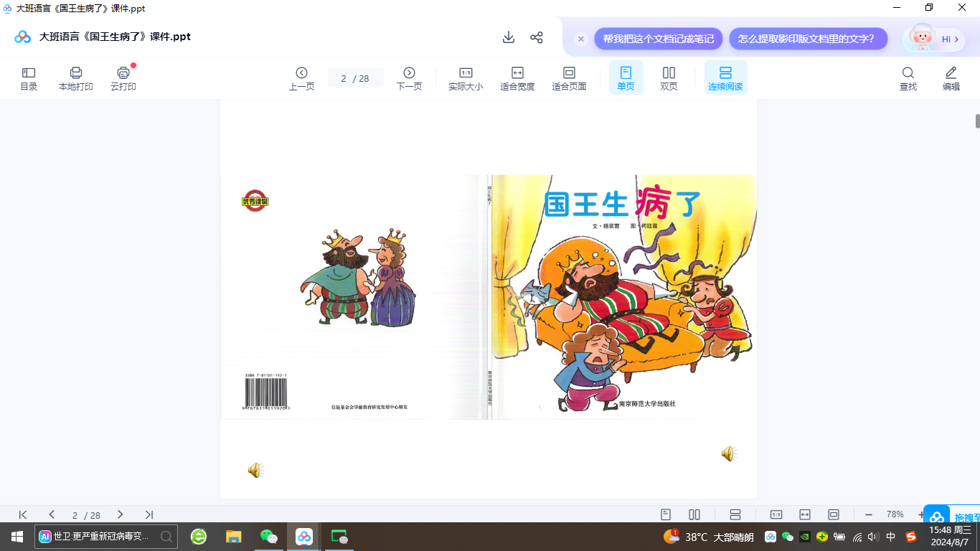The height and width of the screenshot is (551, 980).
Task: Switch to 单页 single page mode
Action: pyautogui.click(x=626, y=77)
